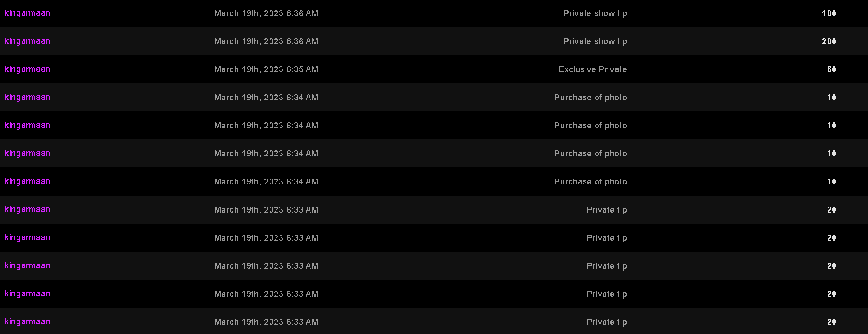
Task: Click the March 19th 6:35 AM timestamp
Action: pyautogui.click(x=266, y=69)
